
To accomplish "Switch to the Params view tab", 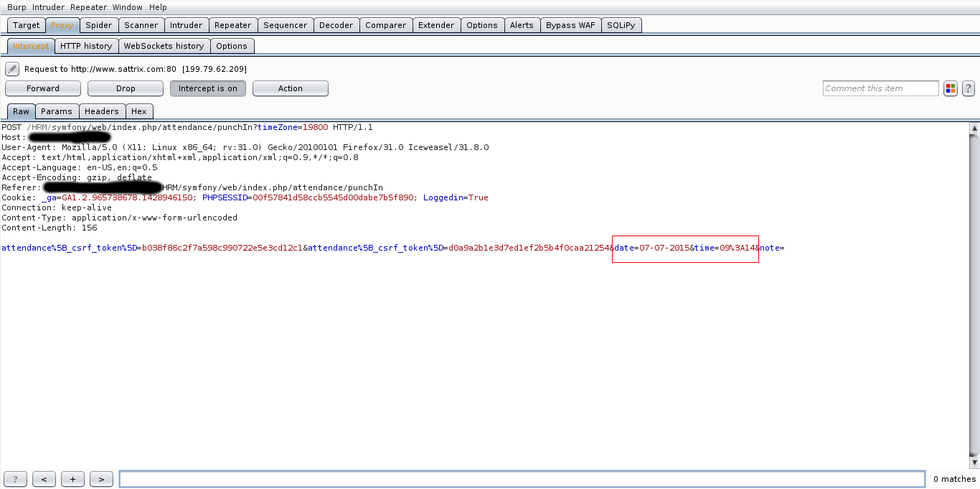I will click(x=56, y=111).
